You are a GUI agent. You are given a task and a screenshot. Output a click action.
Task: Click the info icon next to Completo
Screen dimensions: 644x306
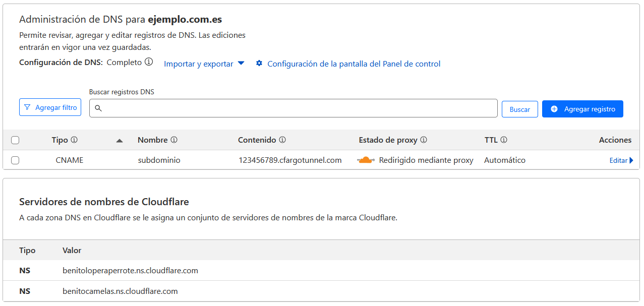149,62
